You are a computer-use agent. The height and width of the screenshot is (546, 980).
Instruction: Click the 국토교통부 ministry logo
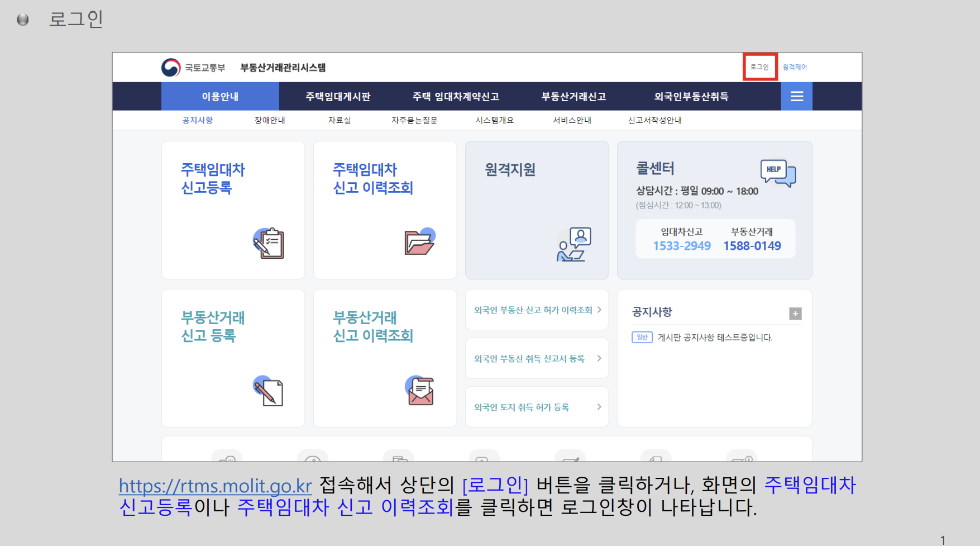172,67
